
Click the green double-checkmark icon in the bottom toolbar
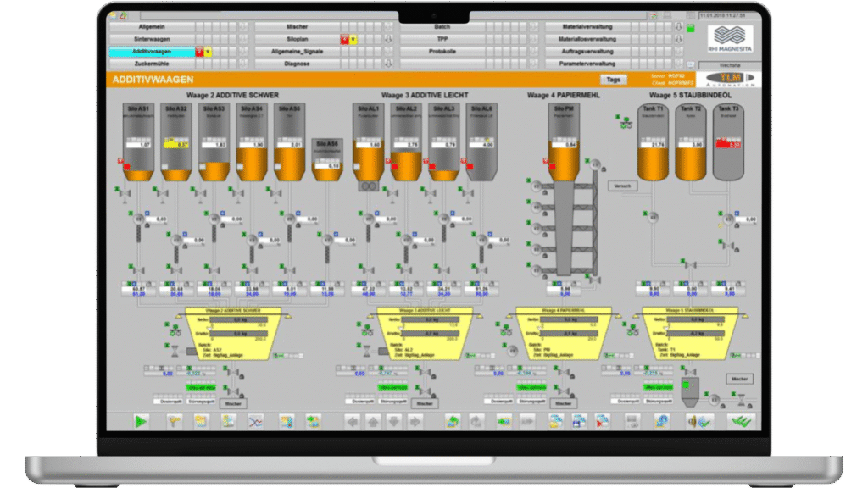pyautogui.click(x=741, y=422)
